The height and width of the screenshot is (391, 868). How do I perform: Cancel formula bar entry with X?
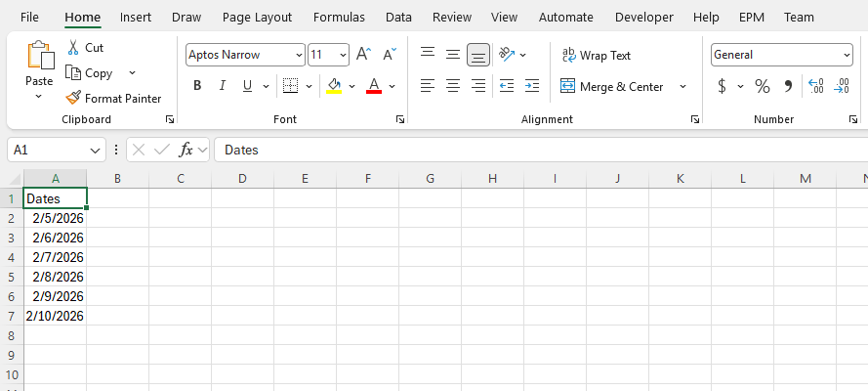[x=139, y=150]
